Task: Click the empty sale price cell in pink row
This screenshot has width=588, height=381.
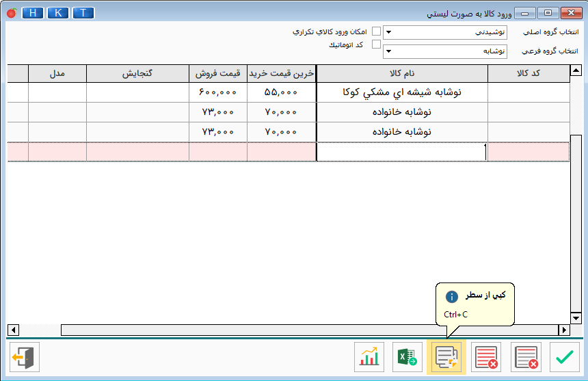Action: [218, 152]
